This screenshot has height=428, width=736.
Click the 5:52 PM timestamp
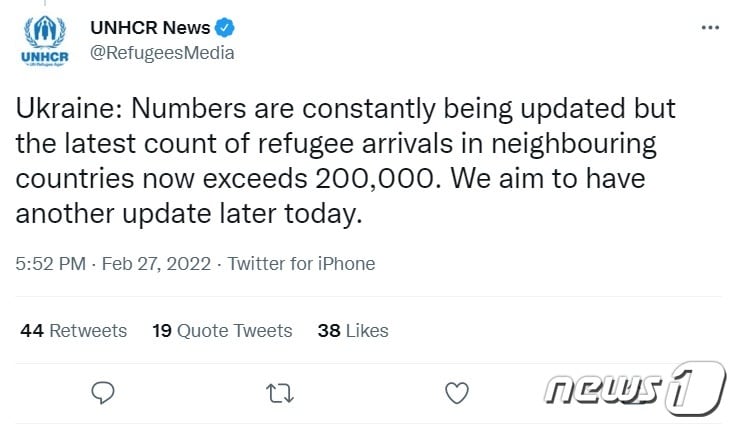[51, 264]
